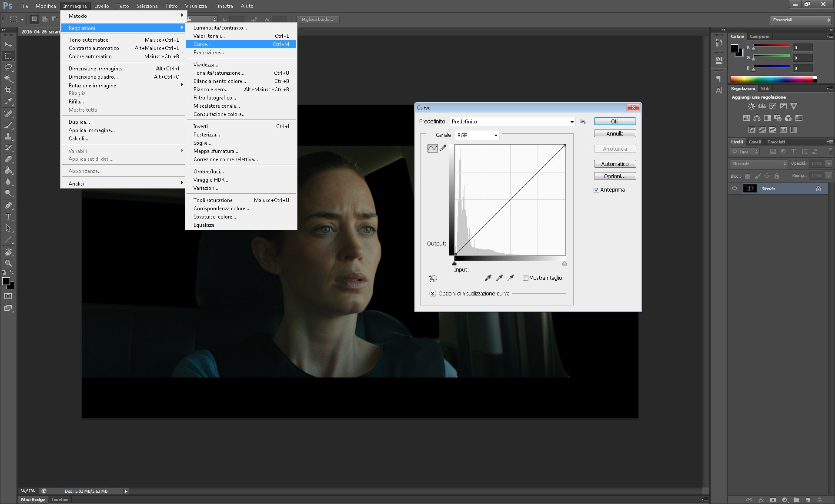The image size is (835, 504).
Task: Choose Valori tonali from the submenu
Action: click(209, 36)
